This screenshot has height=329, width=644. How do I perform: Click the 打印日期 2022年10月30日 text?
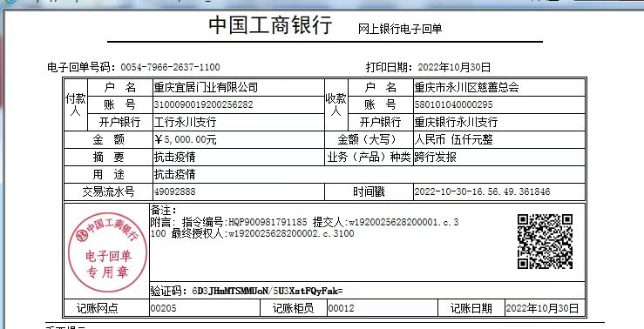pos(429,67)
